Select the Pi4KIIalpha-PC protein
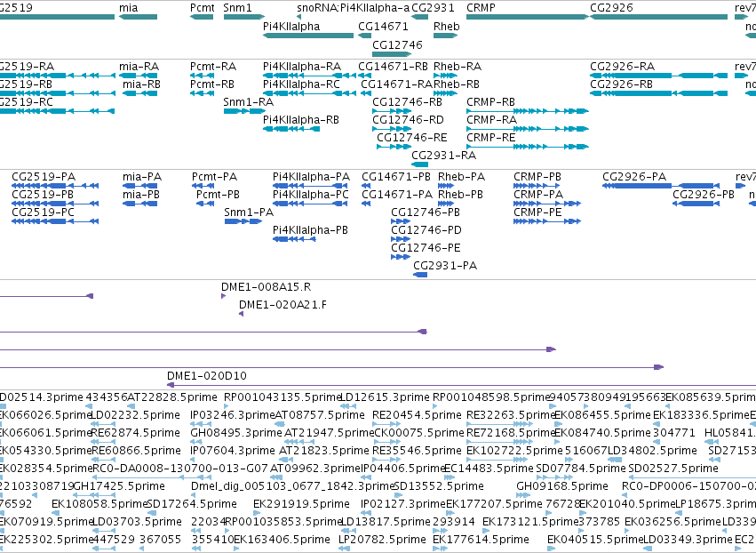Image resolution: width=756 pixels, height=553 pixels. click(x=310, y=204)
